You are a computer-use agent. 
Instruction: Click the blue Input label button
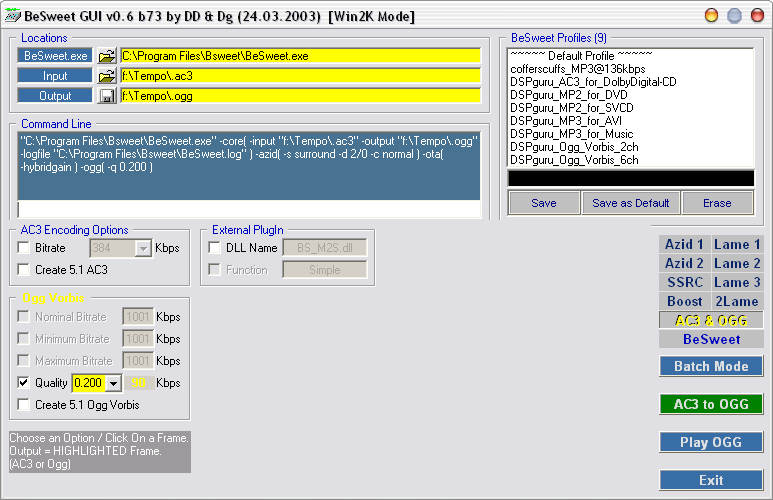(55, 76)
